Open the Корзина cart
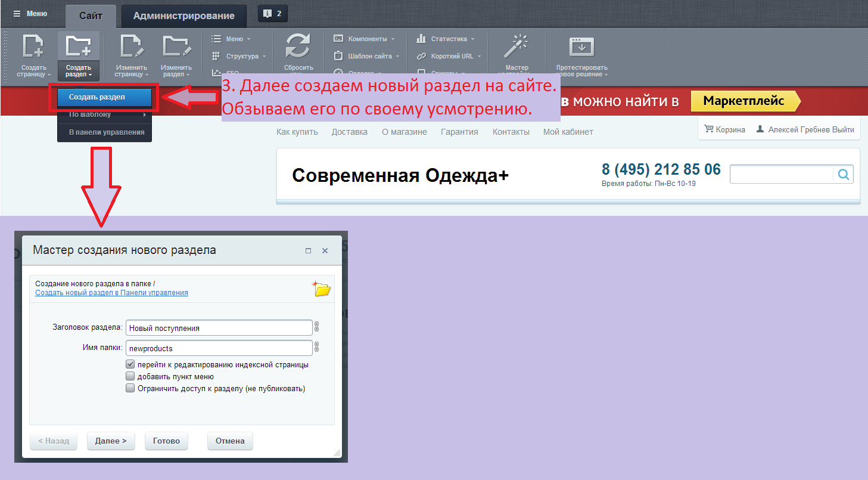Screen dimensions: 868x480 (725, 129)
